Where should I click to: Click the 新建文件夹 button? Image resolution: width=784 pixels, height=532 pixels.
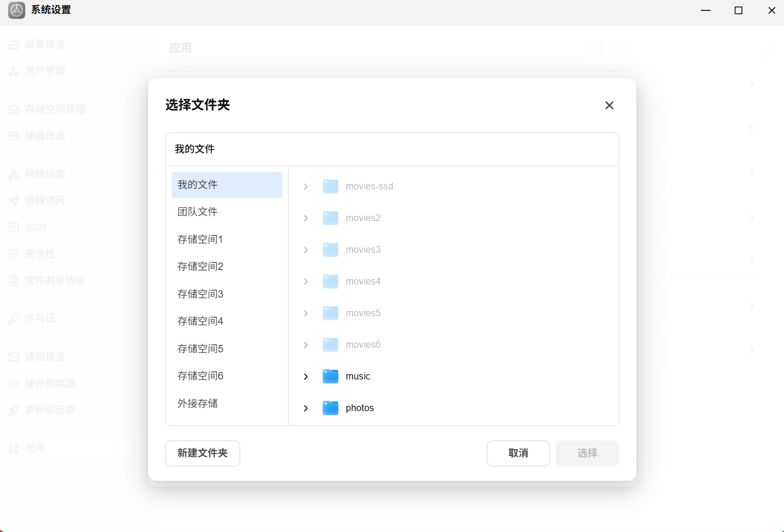click(203, 453)
